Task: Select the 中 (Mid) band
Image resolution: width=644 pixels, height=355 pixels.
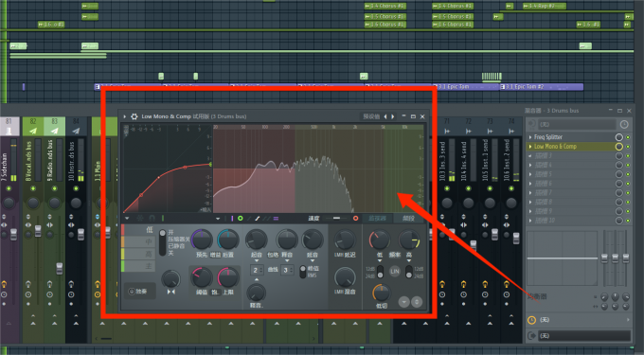Action: point(138,241)
